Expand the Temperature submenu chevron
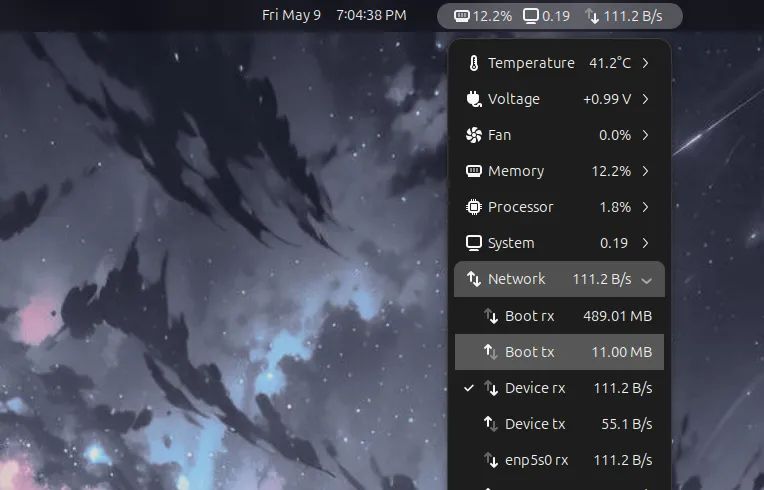 (x=646, y=63)
